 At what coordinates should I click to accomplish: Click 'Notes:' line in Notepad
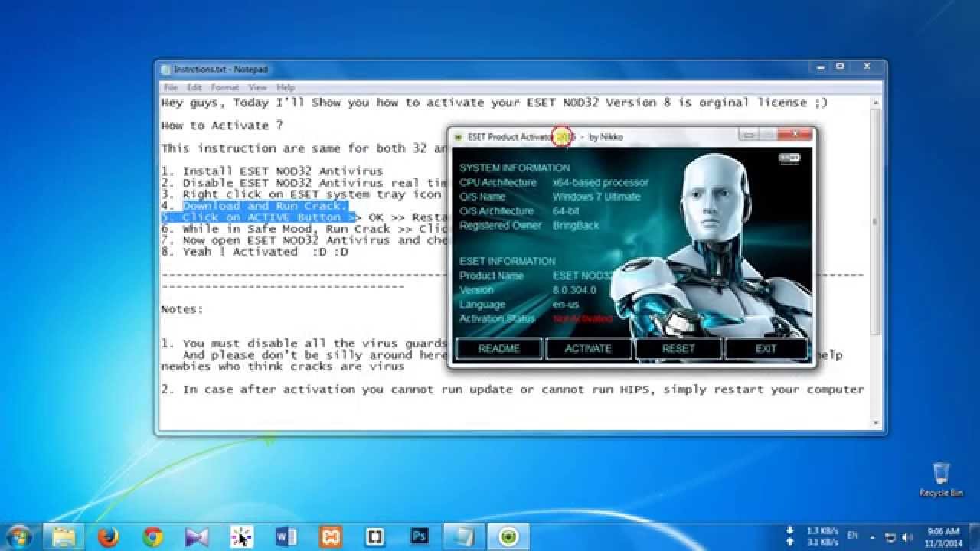tap(182, 309)
